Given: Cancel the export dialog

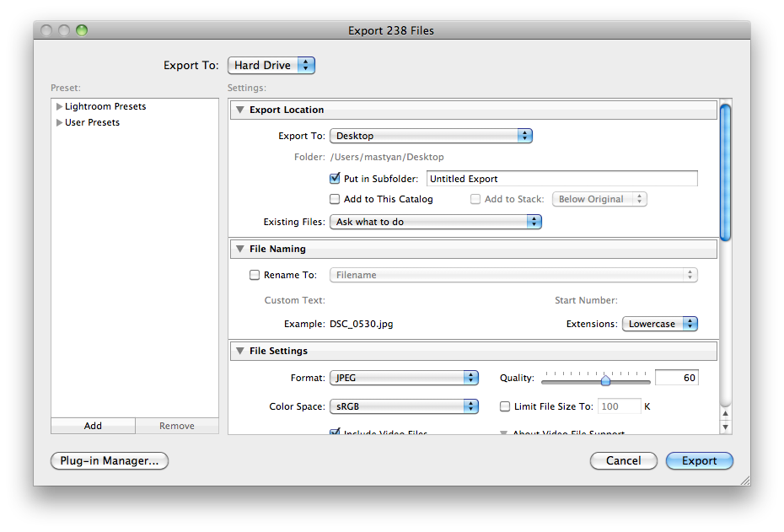Looking at the screenshot, I should [x=624, y=461].
